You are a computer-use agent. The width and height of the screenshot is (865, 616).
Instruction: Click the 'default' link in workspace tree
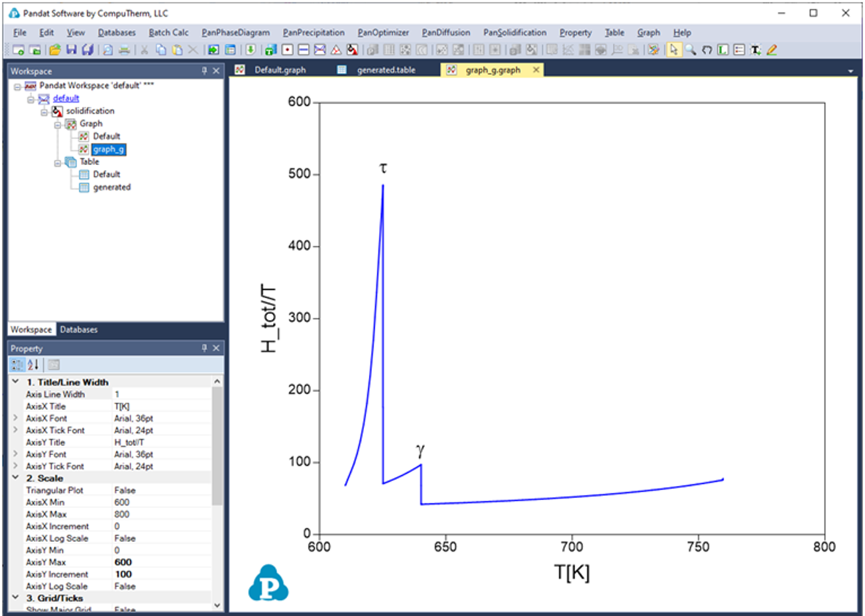[x=66, y=98]
